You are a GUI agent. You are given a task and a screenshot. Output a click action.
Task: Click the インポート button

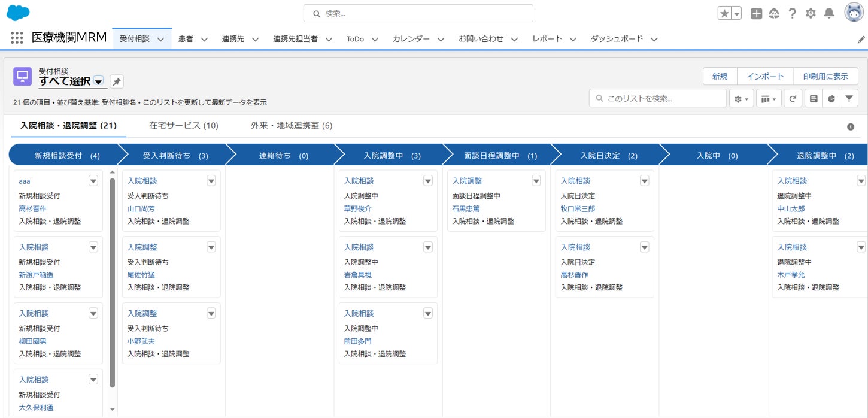(x=765, y=77)
